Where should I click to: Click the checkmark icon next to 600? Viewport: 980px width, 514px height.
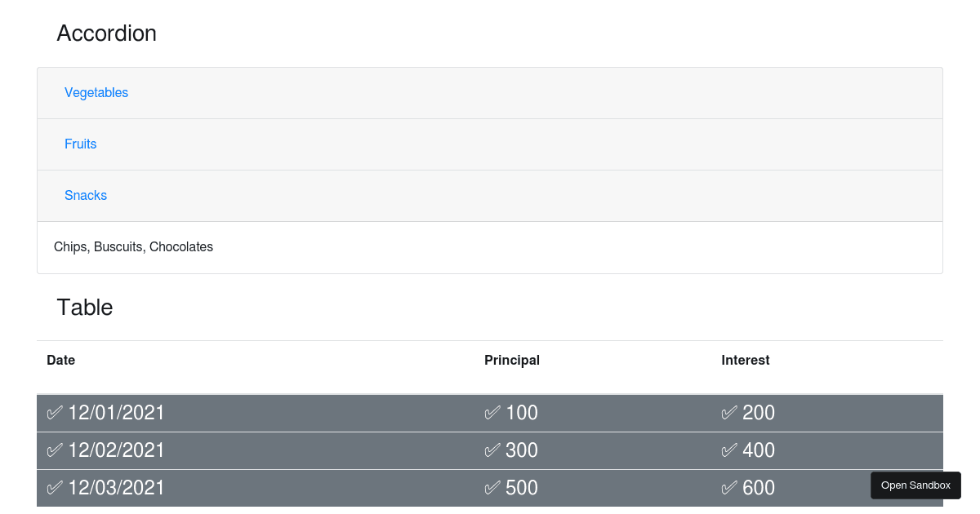click(729, 488)
